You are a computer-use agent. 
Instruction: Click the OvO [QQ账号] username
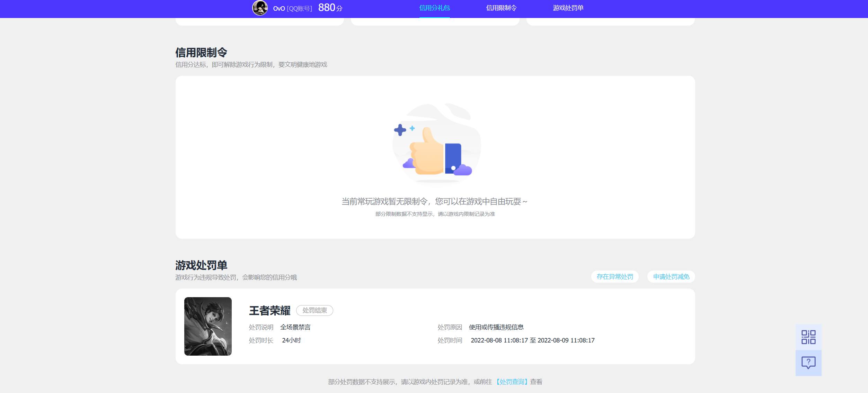293,8
